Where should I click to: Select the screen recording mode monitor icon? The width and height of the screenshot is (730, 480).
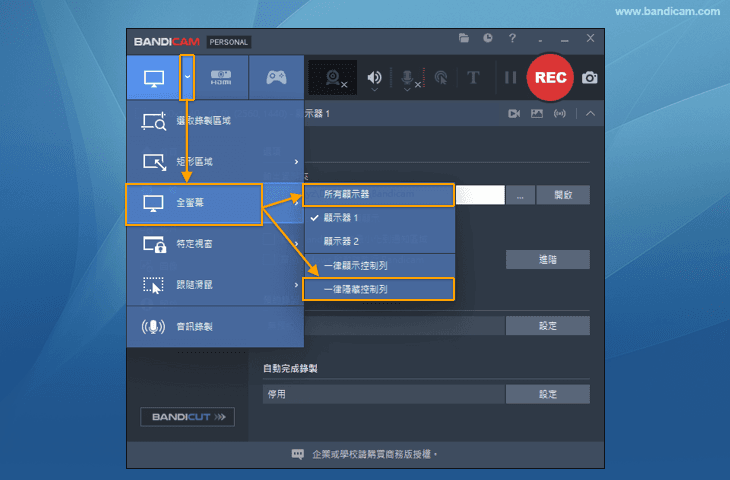pyautogui.click(x=154, y=78)
